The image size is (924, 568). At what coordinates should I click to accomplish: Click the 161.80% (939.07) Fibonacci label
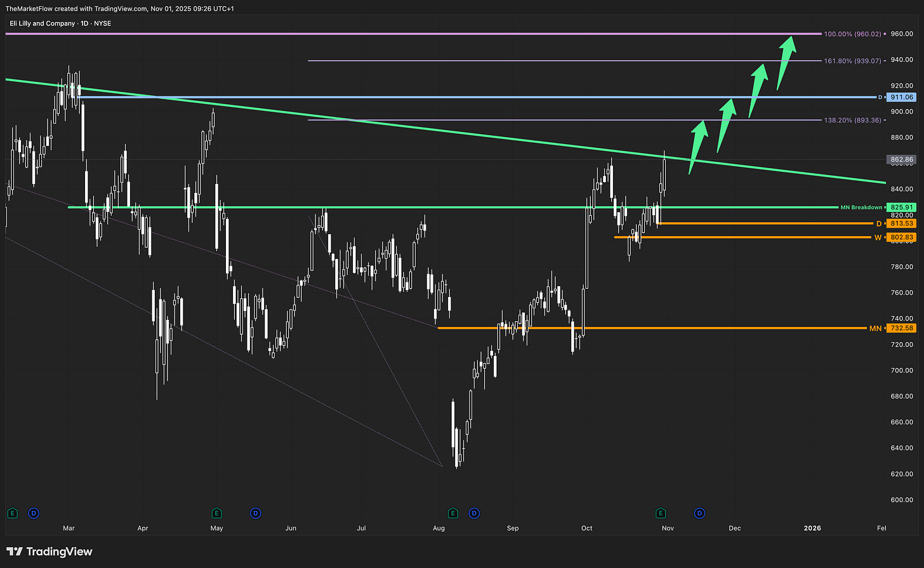852,60
